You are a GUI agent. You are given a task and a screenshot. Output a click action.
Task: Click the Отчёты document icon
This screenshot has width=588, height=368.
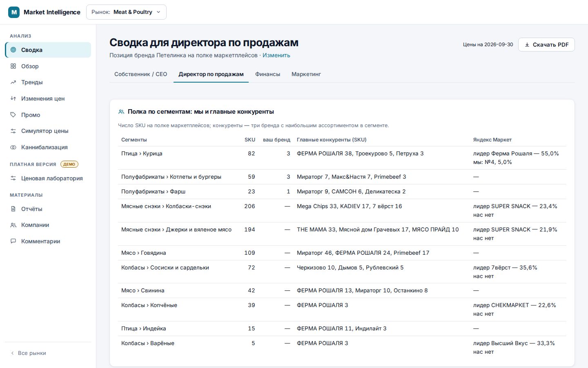point(13,209)
